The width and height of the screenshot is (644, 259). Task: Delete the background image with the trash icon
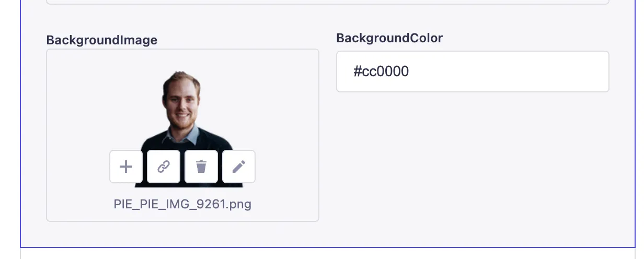point(201,167)
